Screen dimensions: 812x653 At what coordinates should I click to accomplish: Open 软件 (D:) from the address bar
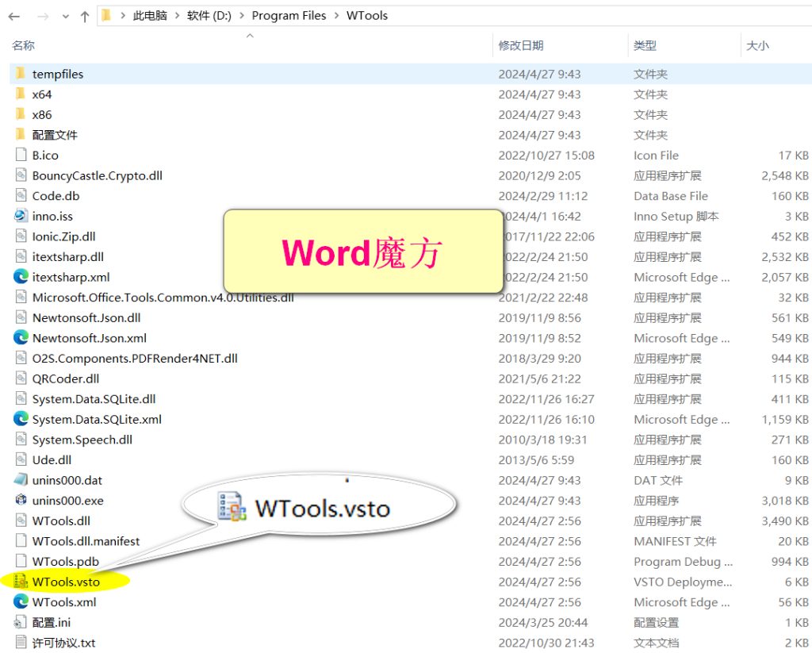[x=209, y=15]
